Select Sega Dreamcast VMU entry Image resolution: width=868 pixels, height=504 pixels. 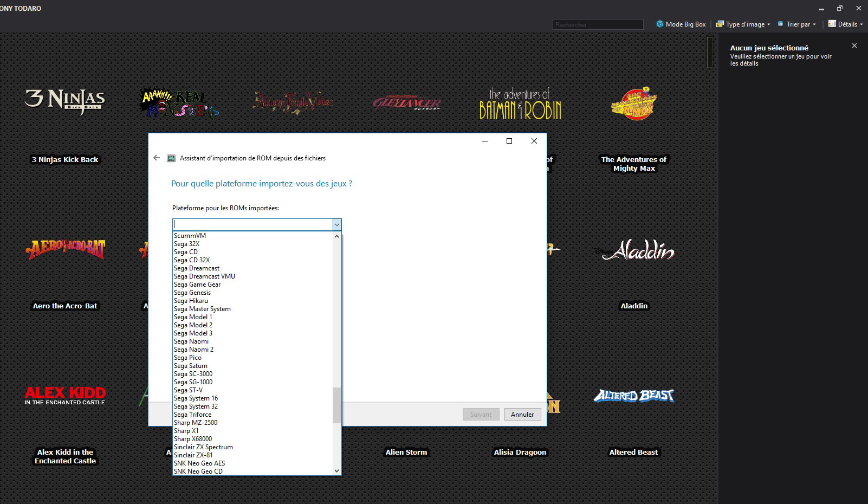coord(252,276)
